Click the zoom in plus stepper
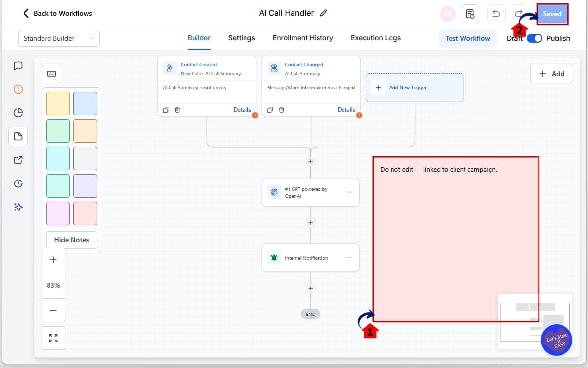 (x=53, y=260)
